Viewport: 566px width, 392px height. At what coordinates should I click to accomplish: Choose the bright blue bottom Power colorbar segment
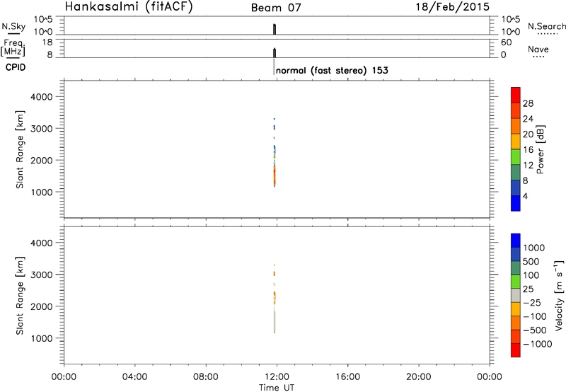click(x=516, y=203)
